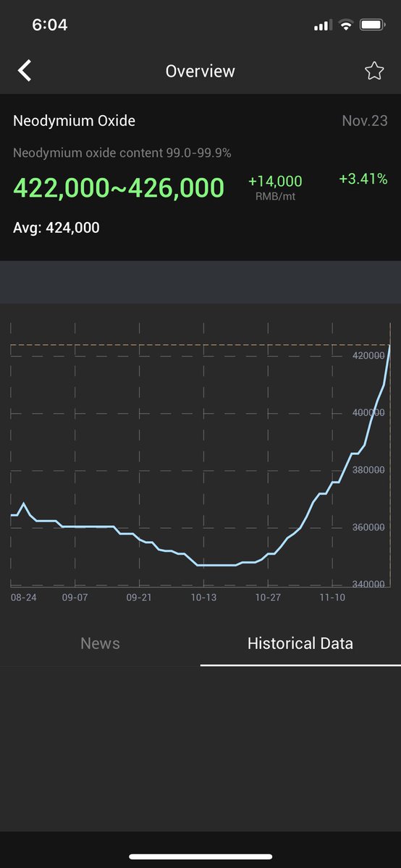Switch to the News tab
401x868 pixels.
point(100,643)
